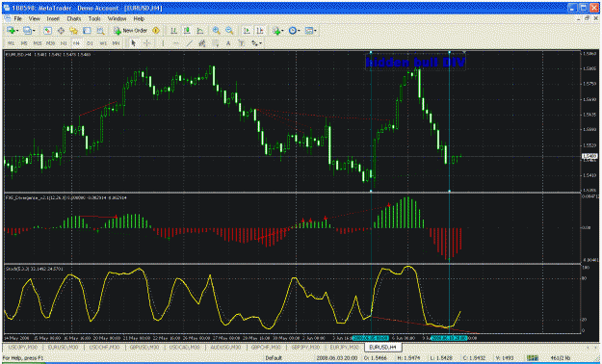Select the MN timeframe
This screenshot has width=602, height=364.
[116, 43]
